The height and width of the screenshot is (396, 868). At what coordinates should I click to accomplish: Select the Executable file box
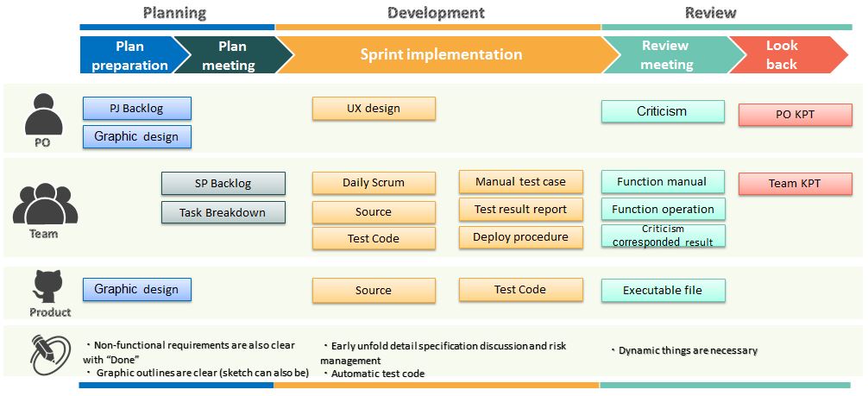coord(663,291)
